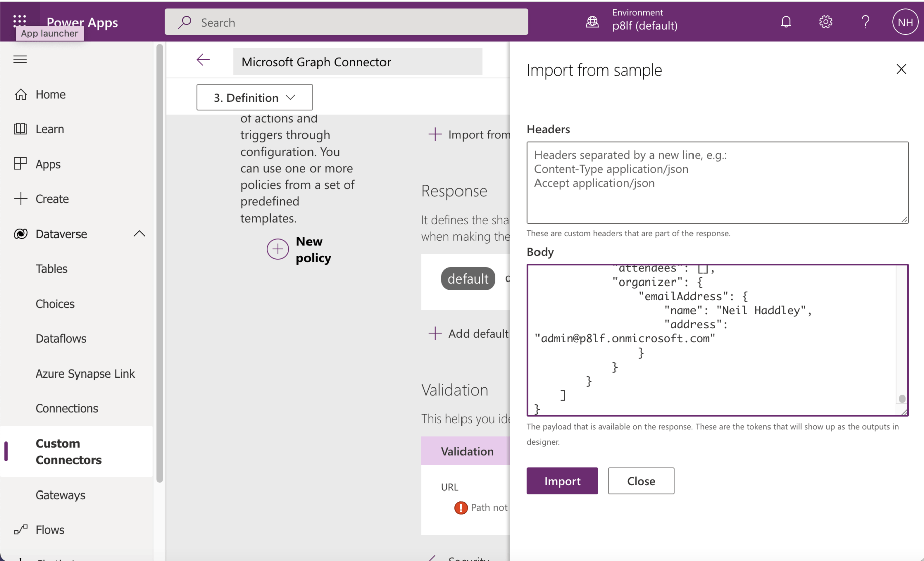924x561 pixels.
Task: Click the notifications bell icon
Action: [786, 22]
